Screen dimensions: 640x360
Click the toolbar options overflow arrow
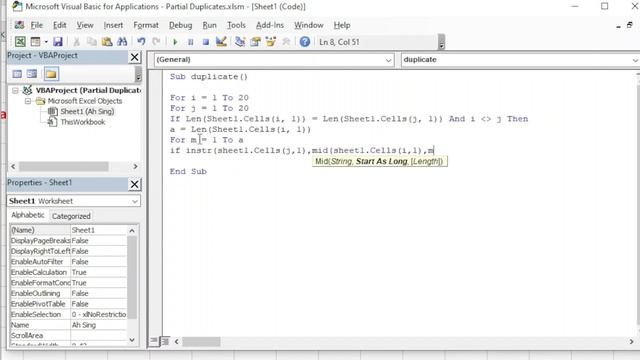pos(441,42)
